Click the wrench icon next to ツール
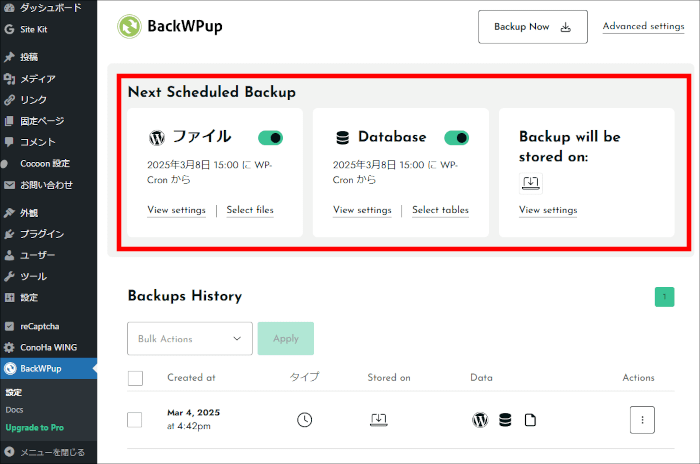Viewport: 700px width, 464px height. pyautogui.click(x=9, y=276)
